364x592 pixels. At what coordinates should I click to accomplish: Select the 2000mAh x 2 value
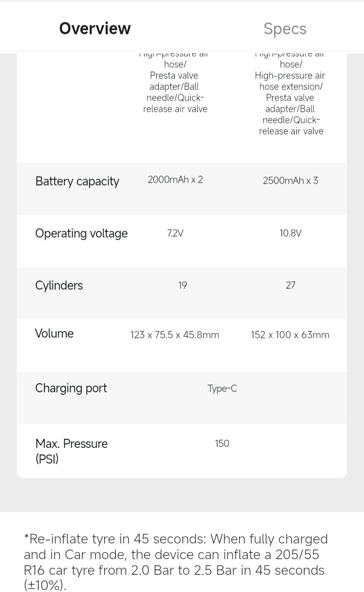tap(175, 179)
